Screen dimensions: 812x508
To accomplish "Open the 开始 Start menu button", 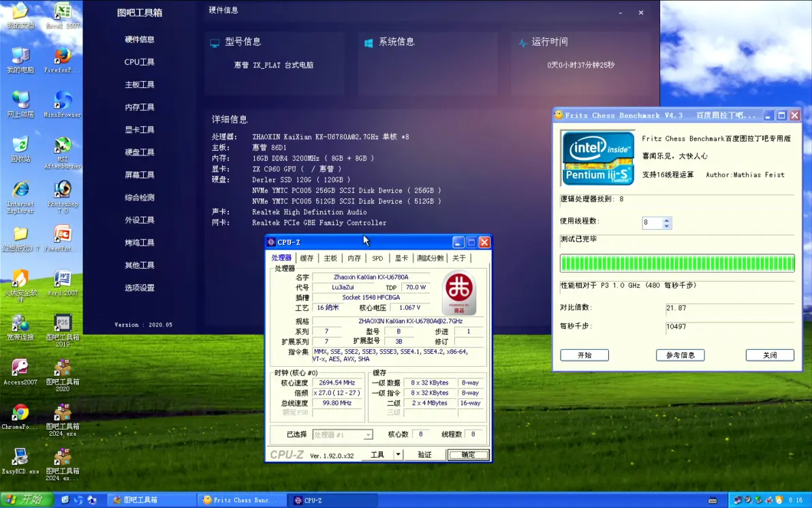I will [26, 500].
